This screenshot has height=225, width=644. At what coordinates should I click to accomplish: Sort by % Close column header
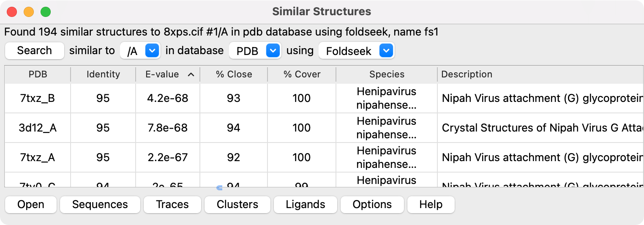[x=234, y=74]
